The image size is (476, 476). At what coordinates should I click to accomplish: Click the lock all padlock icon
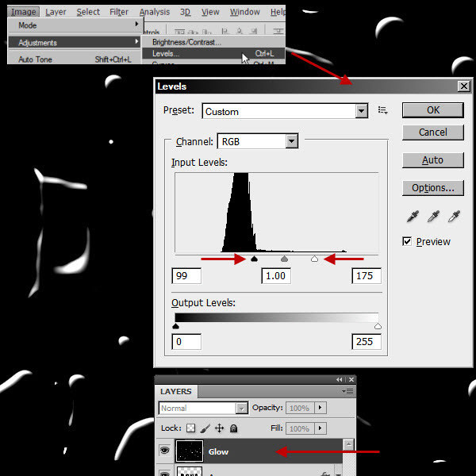(x=233, y=428)
